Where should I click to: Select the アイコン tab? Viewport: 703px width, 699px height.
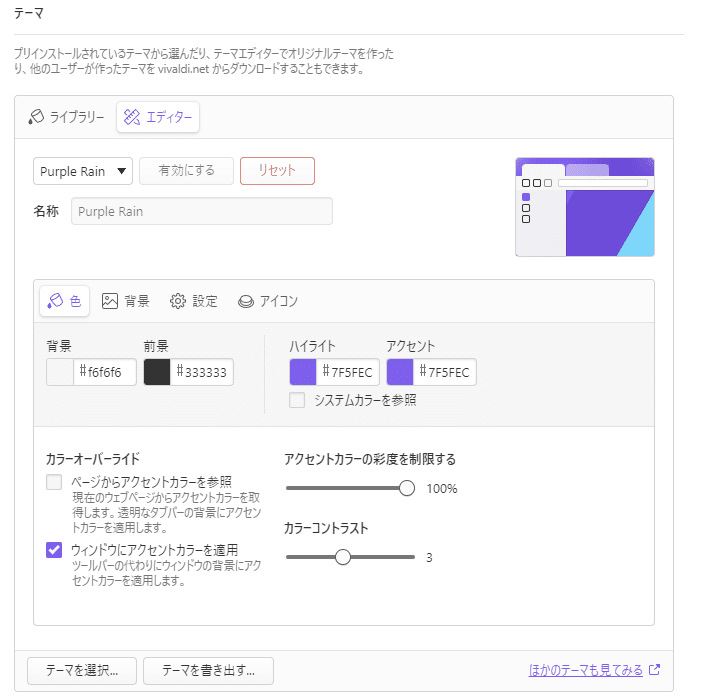pos(268,301)
